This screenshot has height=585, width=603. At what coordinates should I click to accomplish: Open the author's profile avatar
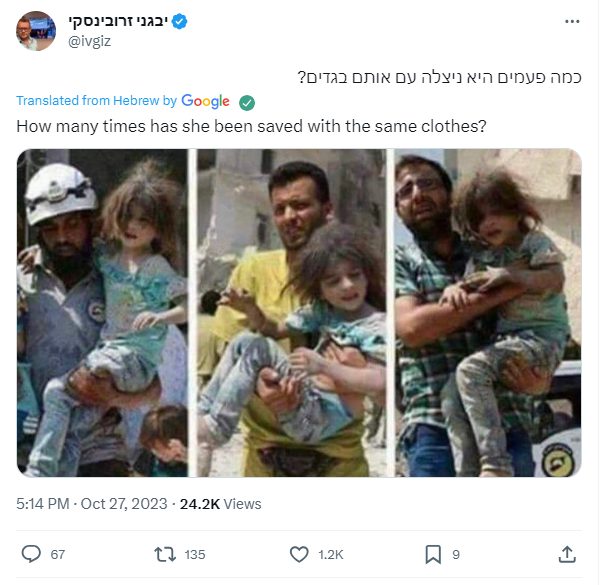(x=36, y=31)
